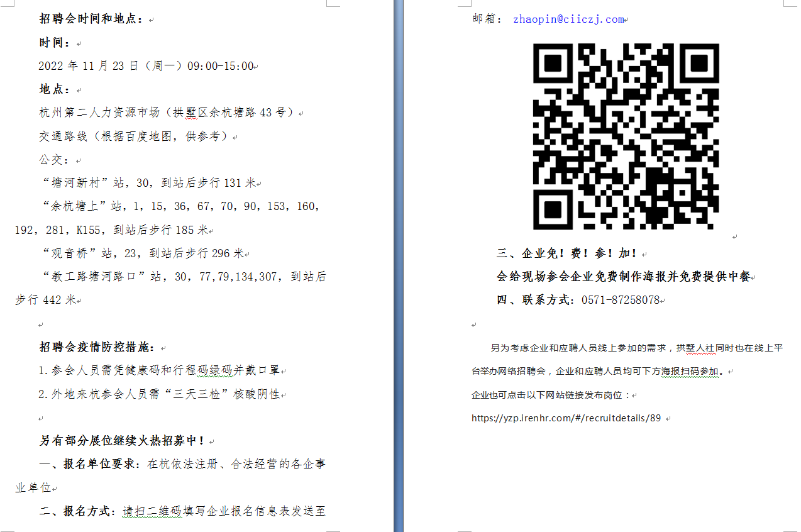Click the heading 招聘会时间和地点
This screenshot has width=801, height=532.
(92, 19)
